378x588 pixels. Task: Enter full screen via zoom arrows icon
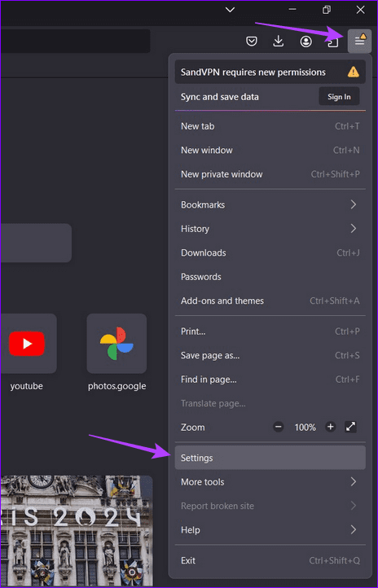click(350, 427)
